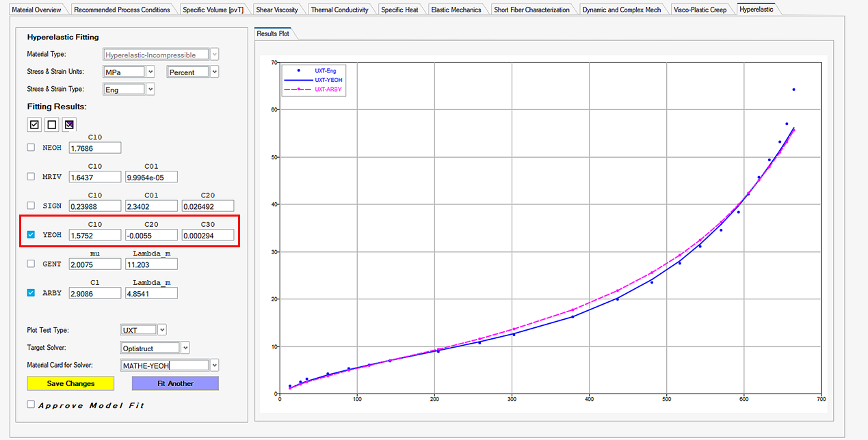Open the Stress & Strain Type dropdown showing Eng
Viewport: 868px width, 440px height.
tap(150, 88)
